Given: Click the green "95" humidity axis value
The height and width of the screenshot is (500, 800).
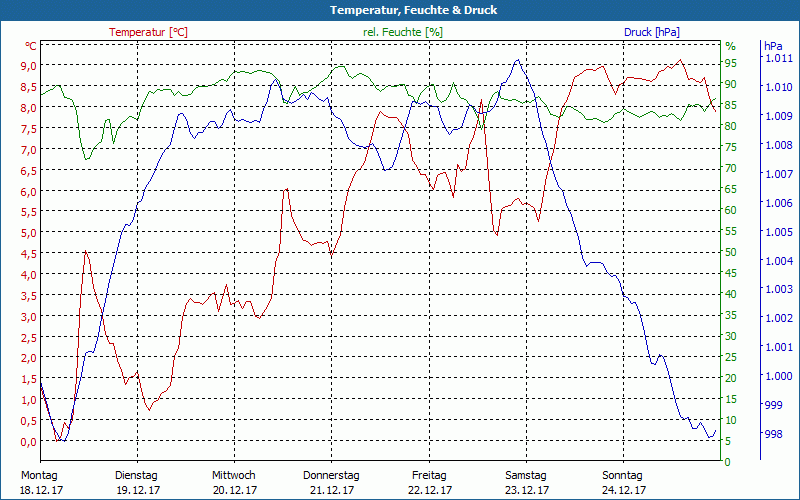Looking at the screenshot, I should pos(731,63).
